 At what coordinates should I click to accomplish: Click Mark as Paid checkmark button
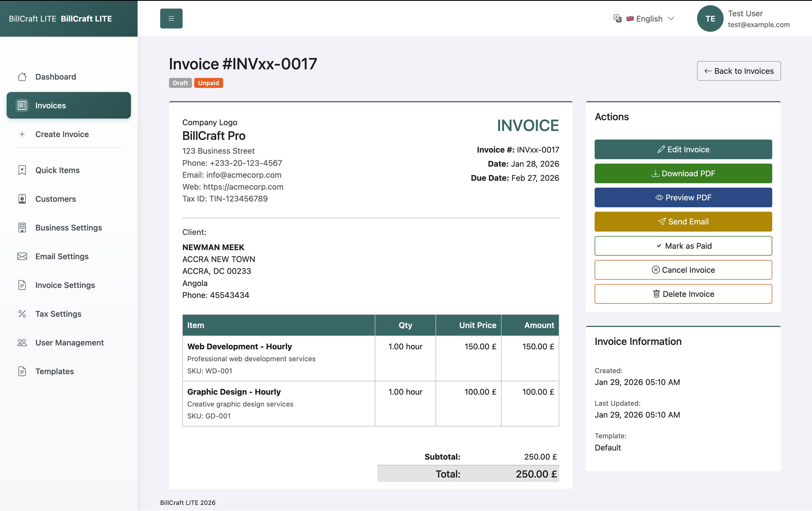683,246
